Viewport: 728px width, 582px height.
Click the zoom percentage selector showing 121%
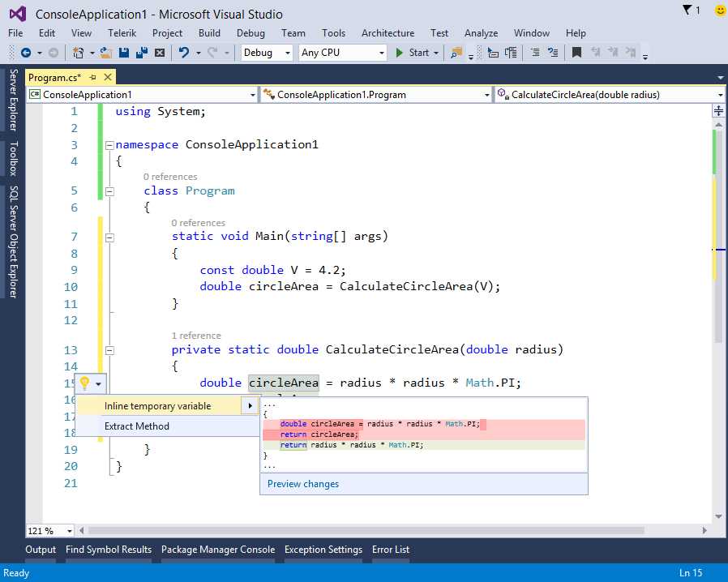(45, 531)
